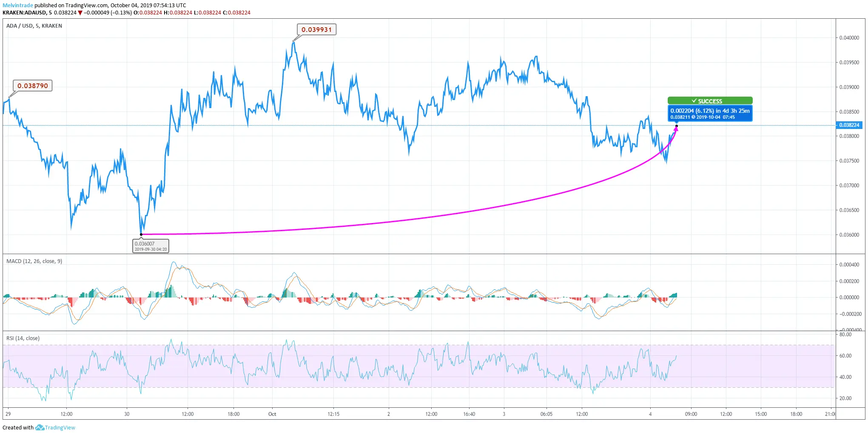
Task: Select the KRAKEN:ADAUSD ticker symbol
Action: pyautogui.click(x=28, y=13)
